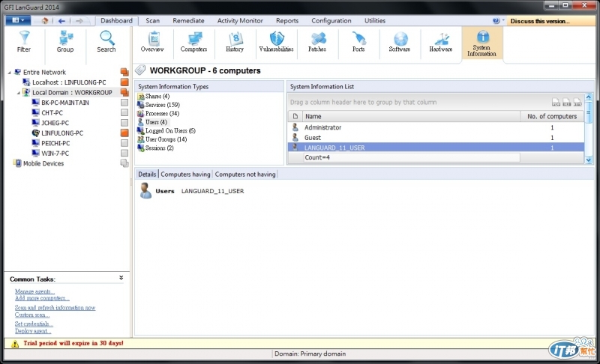Click the Home icon in toolbar

point(45,21)
